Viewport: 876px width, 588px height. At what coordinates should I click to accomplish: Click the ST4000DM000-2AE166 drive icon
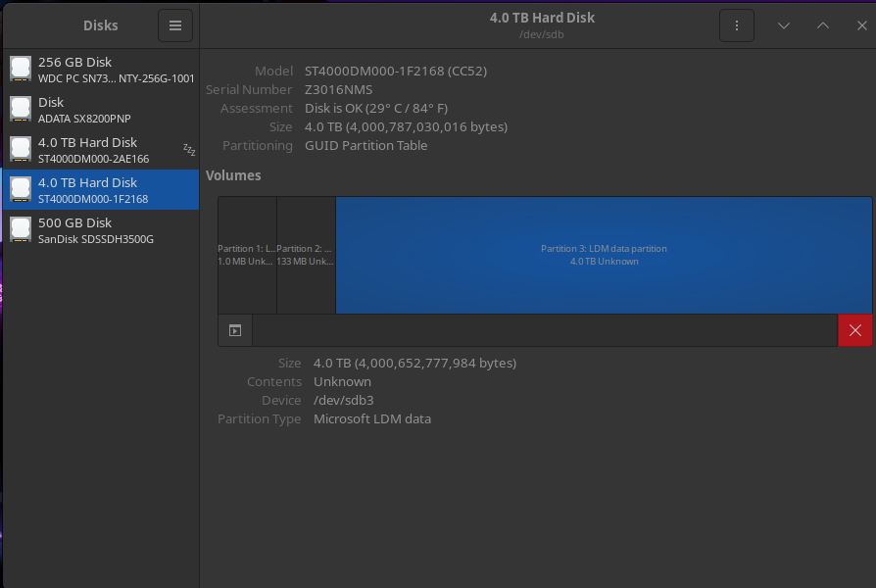coord(21,150)
